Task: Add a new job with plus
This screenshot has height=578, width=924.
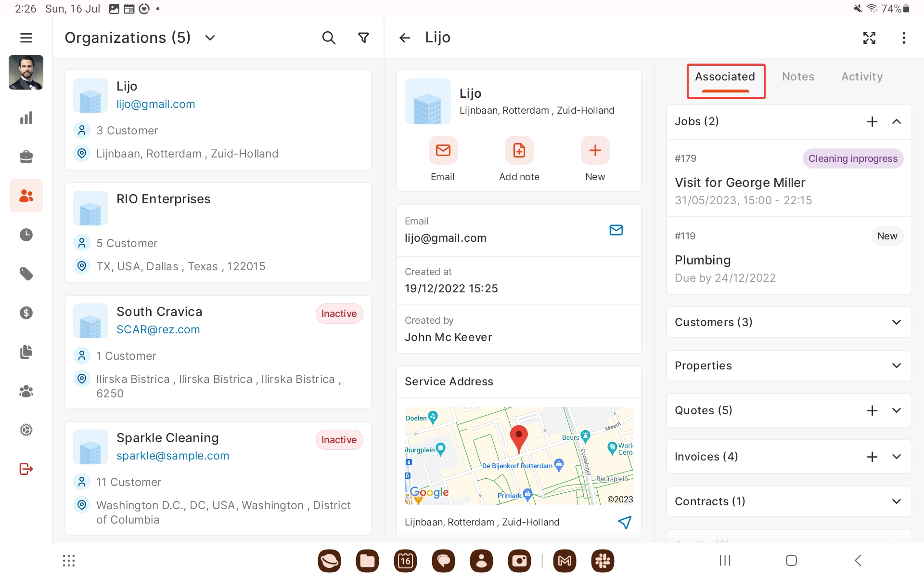Action: [872, 121]
